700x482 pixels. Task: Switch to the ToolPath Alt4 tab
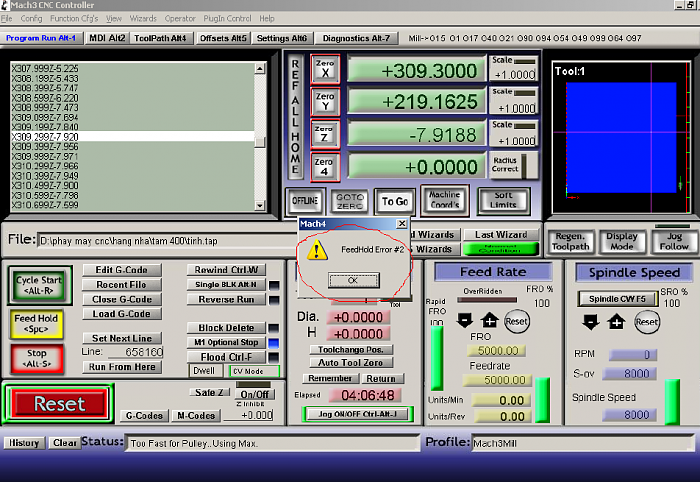tap(161, 38)
